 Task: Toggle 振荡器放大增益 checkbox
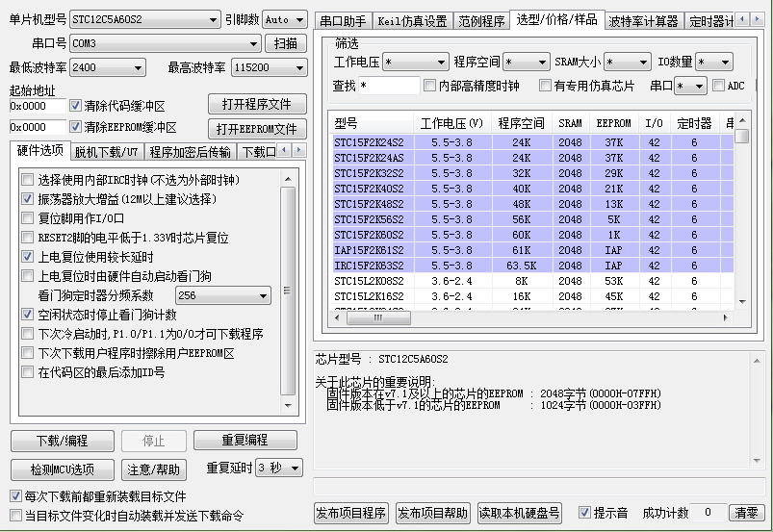click(x=28, y=198)
